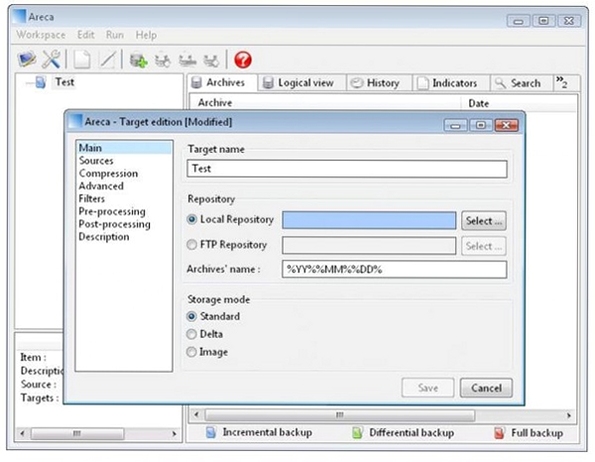
Task: Open preferences via the wrench and screwdriver icon
Action: (51, 59)
